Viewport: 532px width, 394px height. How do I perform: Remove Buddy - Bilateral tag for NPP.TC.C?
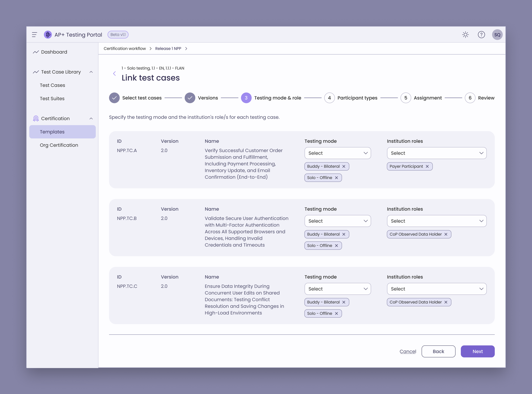[x=344, y=302]
